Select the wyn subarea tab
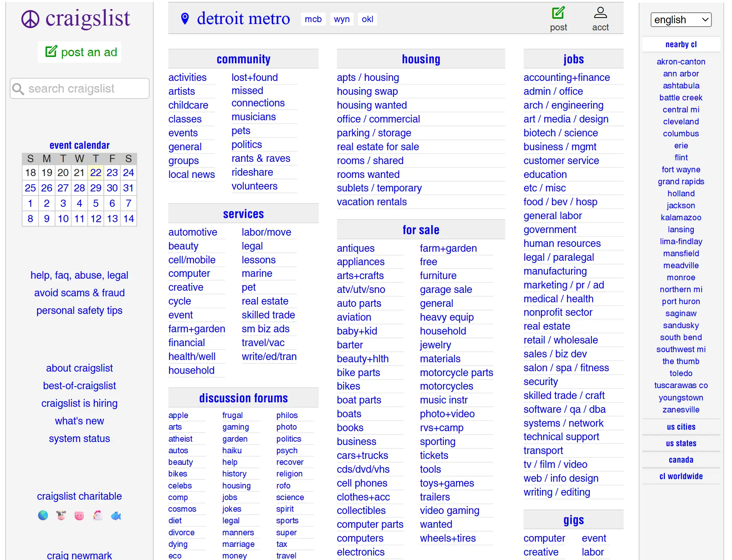 click(x=341, y=19)
